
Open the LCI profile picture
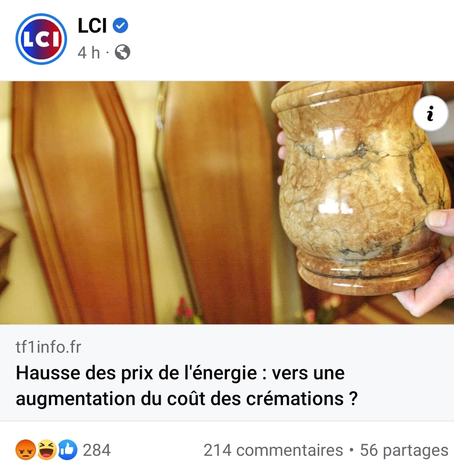click(x=41, y=39)
